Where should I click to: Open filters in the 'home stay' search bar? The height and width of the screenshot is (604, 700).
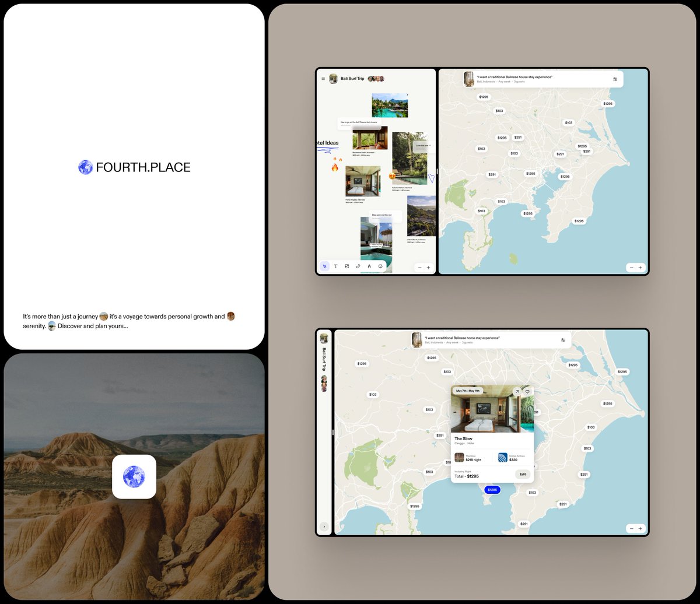point(563,340)
